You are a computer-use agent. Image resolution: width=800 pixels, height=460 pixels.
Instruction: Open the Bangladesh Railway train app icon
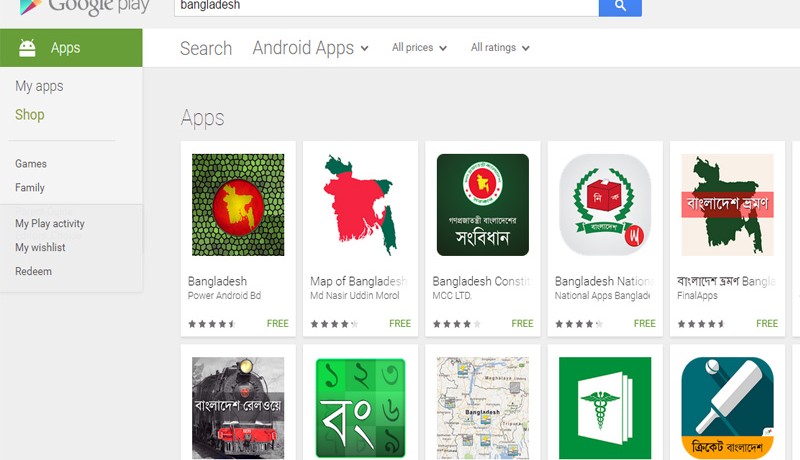pyautogui.click(x=238, y=408)
